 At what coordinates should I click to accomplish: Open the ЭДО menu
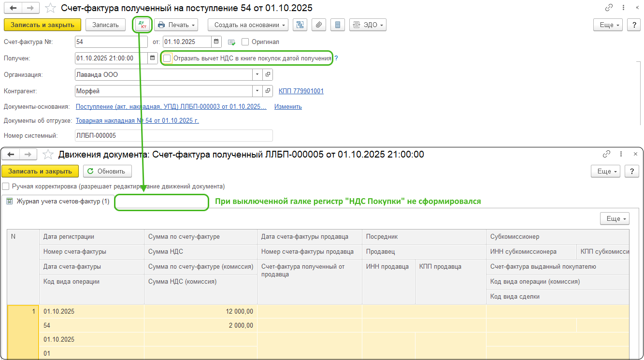tap(367, 25)
